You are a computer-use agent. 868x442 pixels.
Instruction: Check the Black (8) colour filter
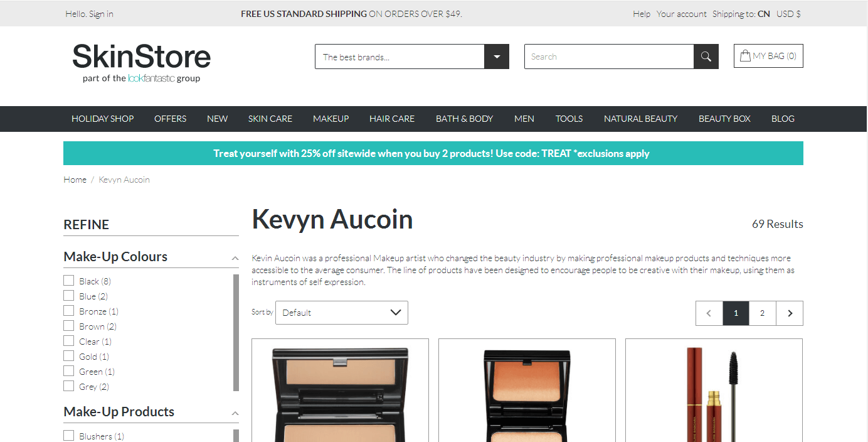pos(69,281)
